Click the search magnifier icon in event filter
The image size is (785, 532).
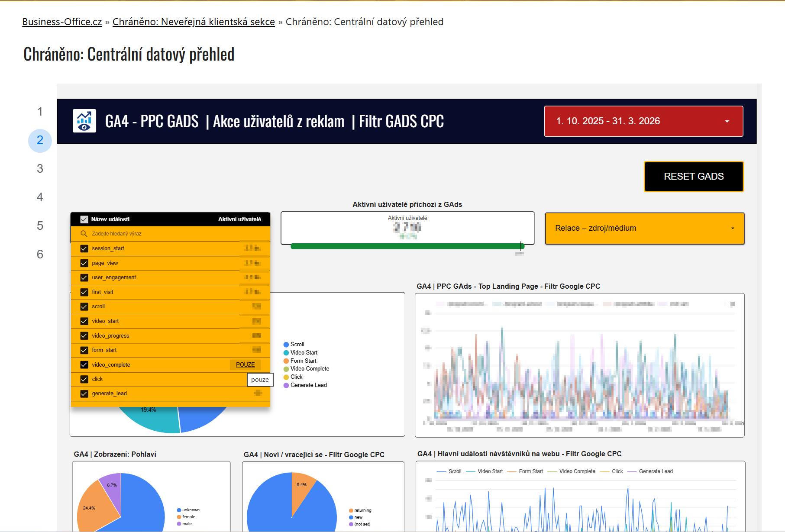tap(84, 234)
